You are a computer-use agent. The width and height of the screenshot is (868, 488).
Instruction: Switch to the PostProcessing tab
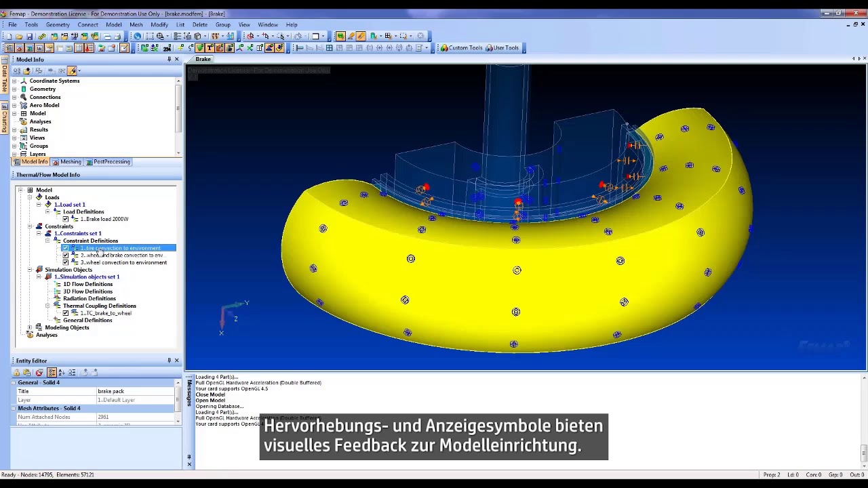(x=108, y=162)
